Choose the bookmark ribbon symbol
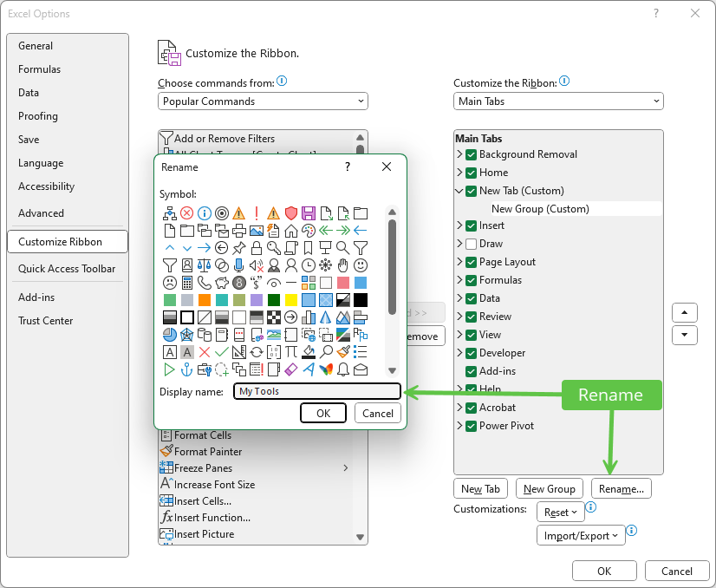This screenshot has height=588, width=716. click(309, 248)
